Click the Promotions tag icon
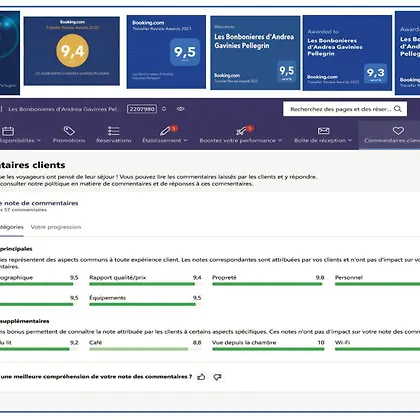 tap(69, 131)
